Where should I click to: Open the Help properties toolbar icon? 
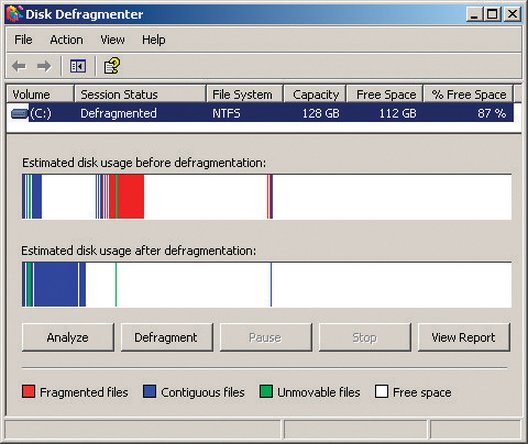[x=111, y=66]
